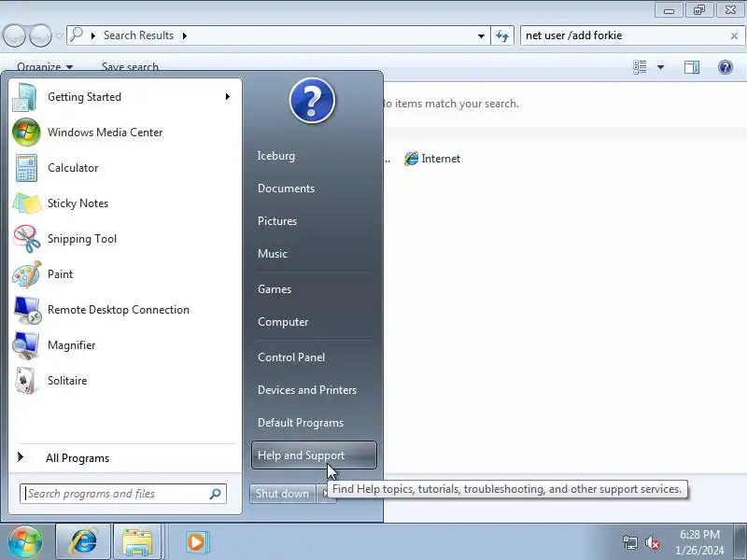Image resolution: width=747 pixels, height=560 pixels.
Task: Open Control Panel
Action: pos(291,357)
